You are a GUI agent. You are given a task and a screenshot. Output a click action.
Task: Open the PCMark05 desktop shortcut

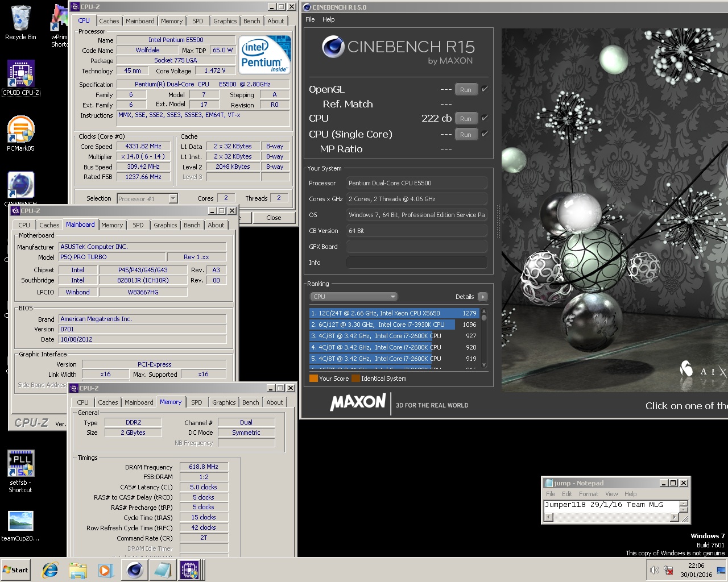pyautogui.click(x=20, y=134)
